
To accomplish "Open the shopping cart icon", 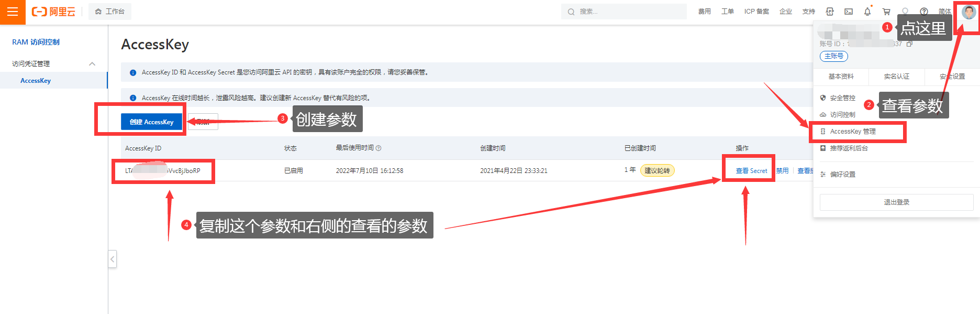I will (x=886, y=12).
